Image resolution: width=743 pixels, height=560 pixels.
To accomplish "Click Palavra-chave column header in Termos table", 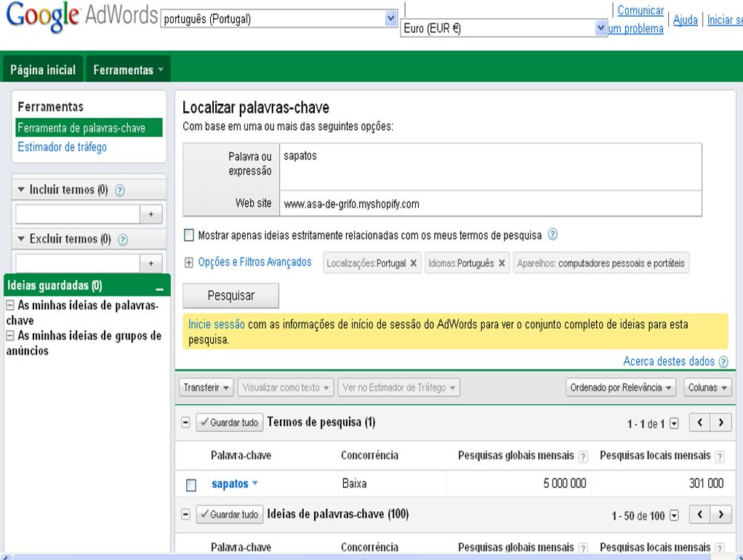I will [x=241, y=456].
